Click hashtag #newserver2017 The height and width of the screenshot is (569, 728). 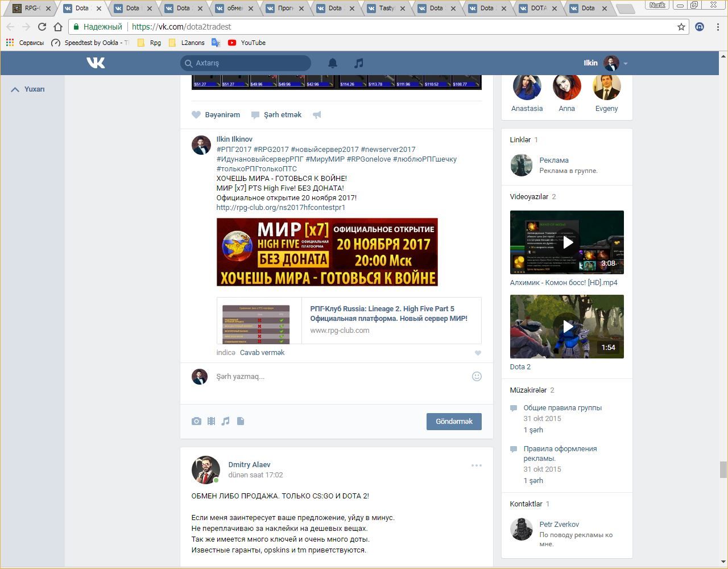(388, 150)
